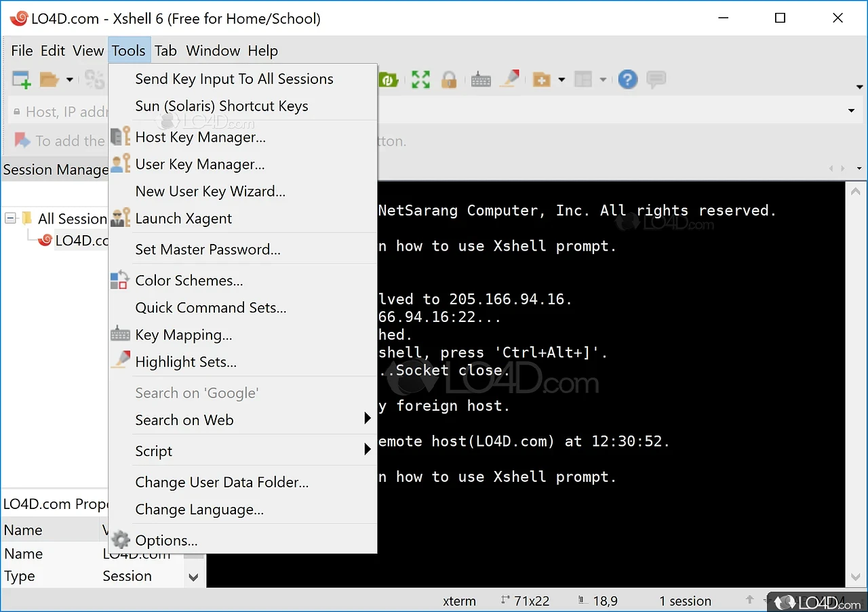Click the highlight sets toolbar icon
This screenshot has height=612, width=868.
[509, 80]
